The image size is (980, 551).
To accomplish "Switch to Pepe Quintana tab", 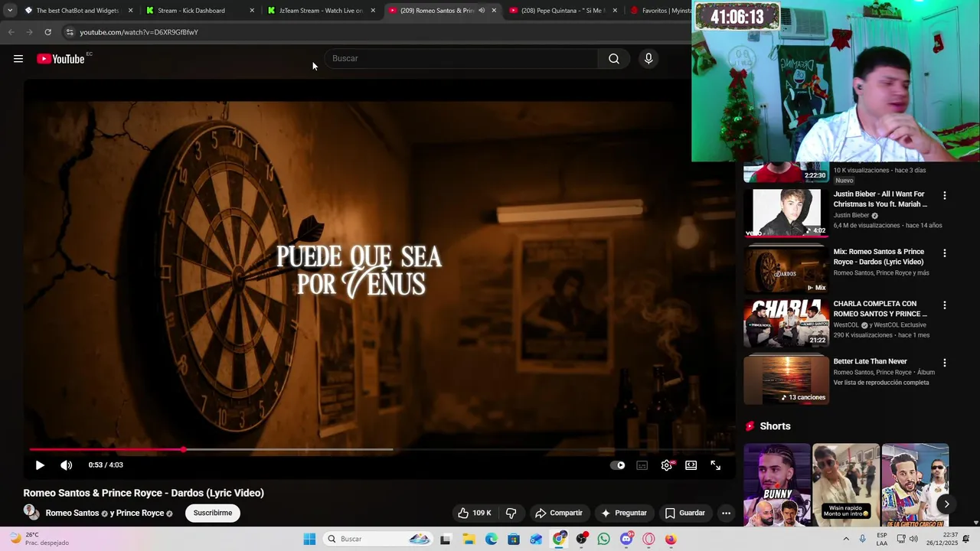I will click(x=563, y=11).
